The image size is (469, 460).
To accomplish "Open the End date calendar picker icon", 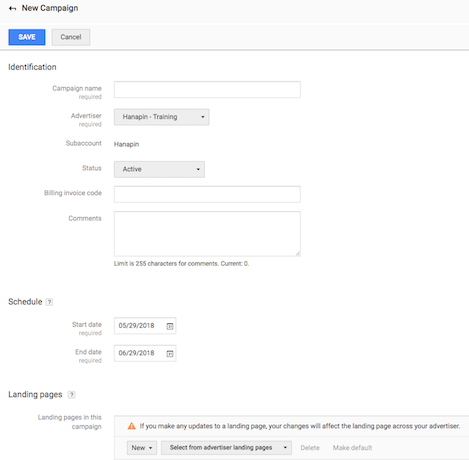I will tap(170, 354).
